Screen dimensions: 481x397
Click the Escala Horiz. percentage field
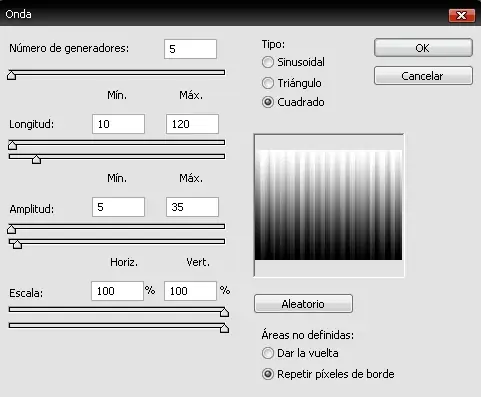117,291
